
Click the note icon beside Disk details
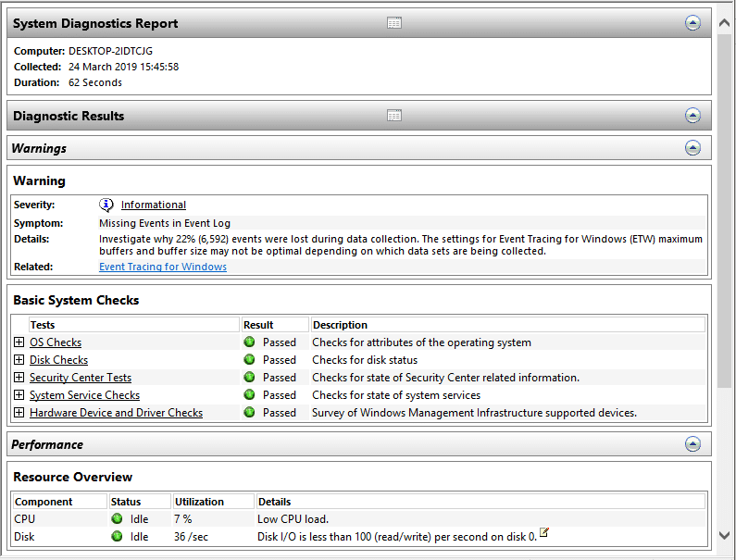coord(544,532)
